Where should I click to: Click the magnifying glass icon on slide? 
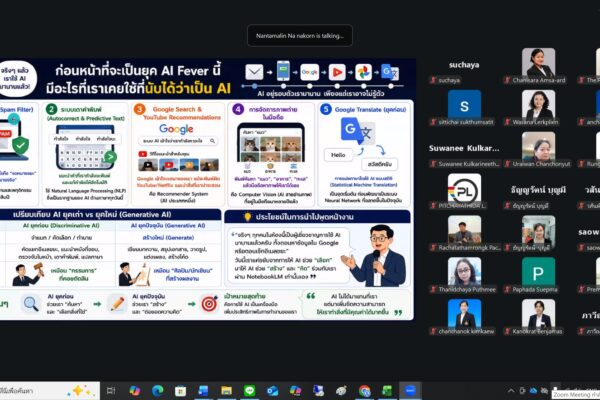point(31,304)
